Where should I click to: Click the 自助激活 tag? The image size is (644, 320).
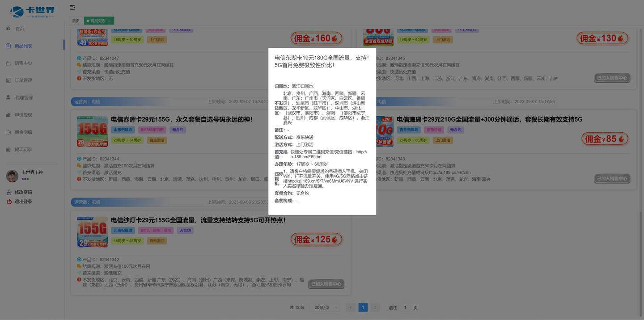(157, 241)
